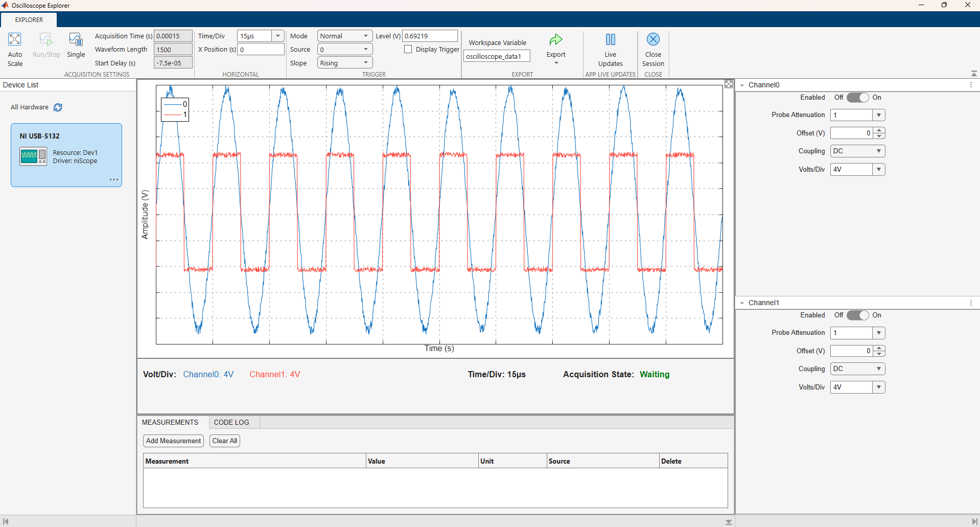Click the Value column header
This screenshot has height=527, width=980.
tap(422, 461)
